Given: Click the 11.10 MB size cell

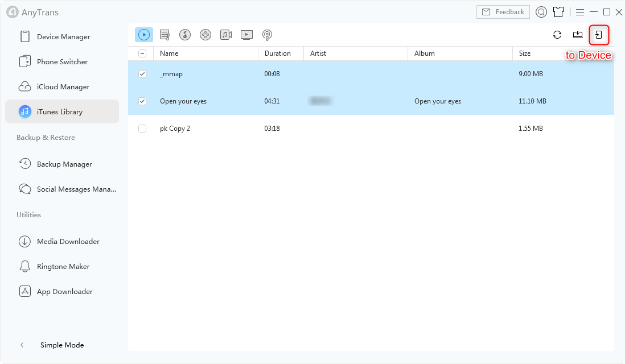Looking at the screenshot, I should [532, 101].
